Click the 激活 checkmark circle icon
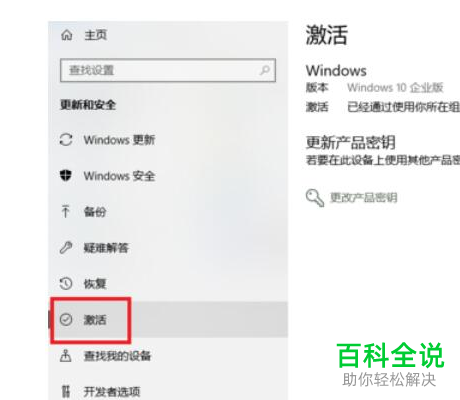Viewport: 460px width, 400px height. tap(66, 320)
